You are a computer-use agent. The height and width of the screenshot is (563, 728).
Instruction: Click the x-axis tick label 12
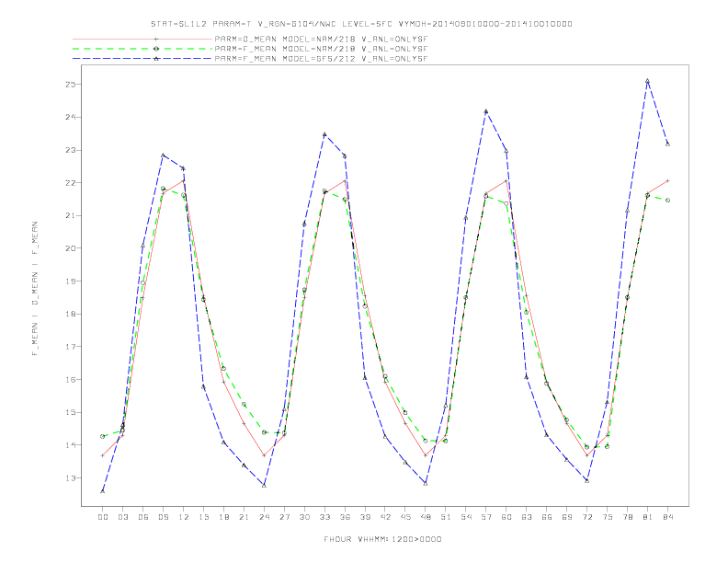pyautogui.click(x=184, y=517)
